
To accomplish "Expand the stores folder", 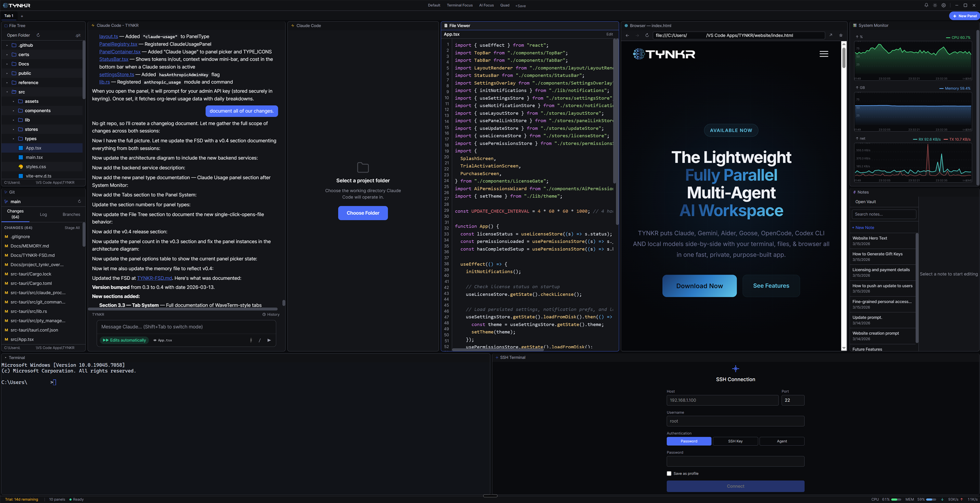I will pyautogui.click(x=13, y=129).
